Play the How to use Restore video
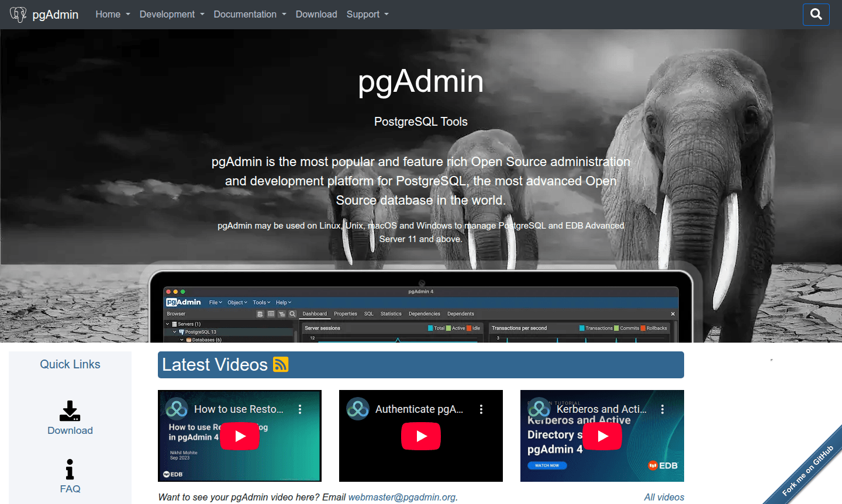Viewport: 842px width, 504px height. [x=240, y=436]
